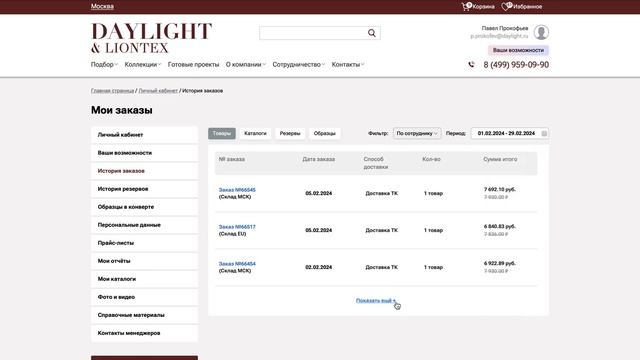640x360 pixels.
Task: Open Ваши возможности in sidebar
Action: [144, 153]
